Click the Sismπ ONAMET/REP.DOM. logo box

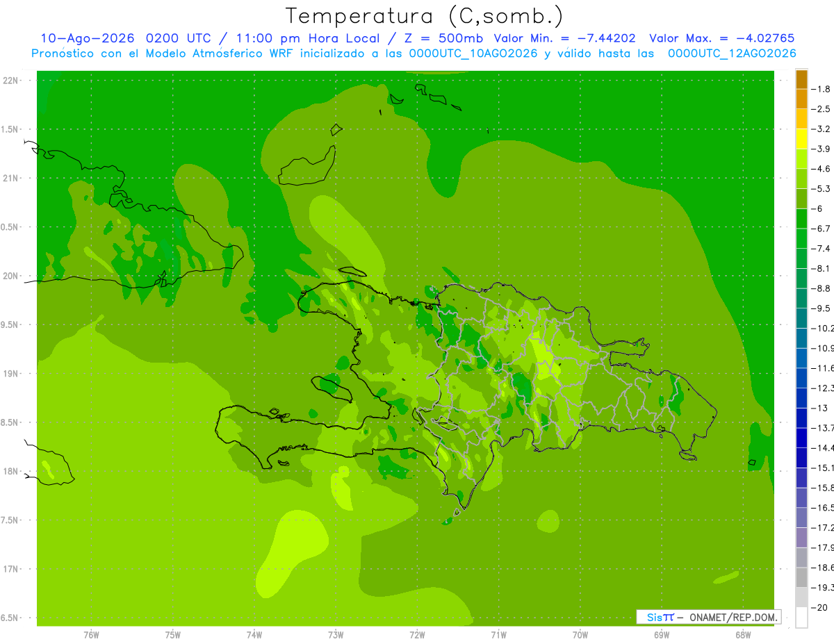[708, 617]
